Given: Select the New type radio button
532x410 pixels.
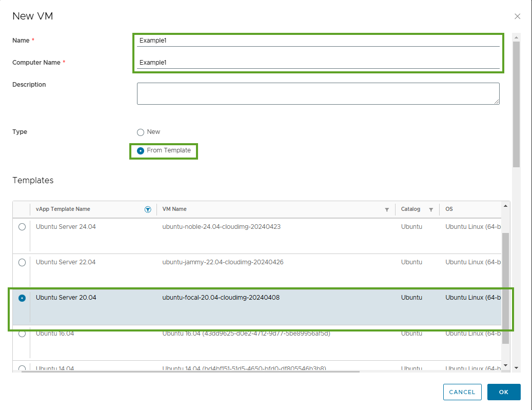Looking at the screenshot, I should [141, 132].
